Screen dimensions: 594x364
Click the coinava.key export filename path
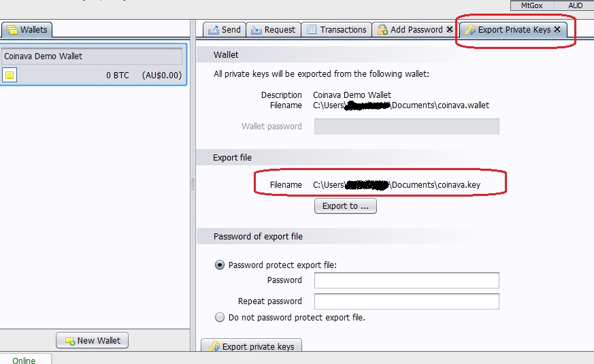(397, 185)
